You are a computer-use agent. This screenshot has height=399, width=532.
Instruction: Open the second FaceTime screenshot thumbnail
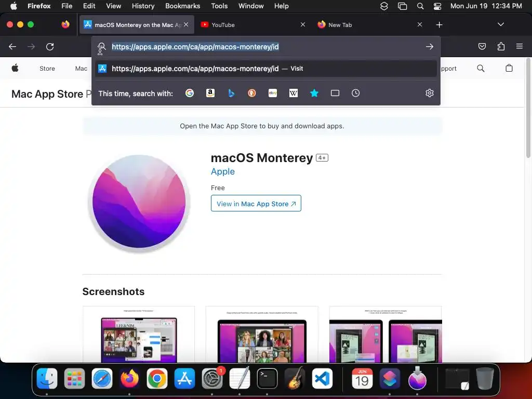[262, 335]
